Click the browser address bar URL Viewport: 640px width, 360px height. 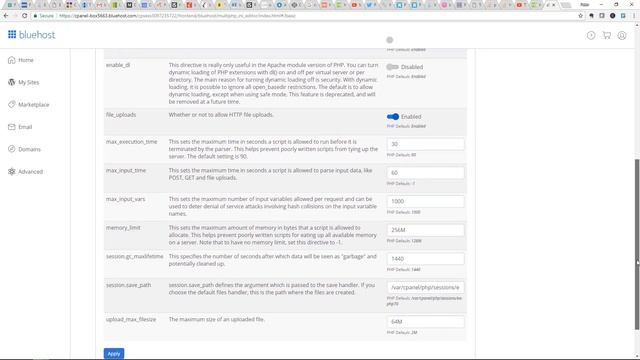pyautogui.click(x=177, y=16)
